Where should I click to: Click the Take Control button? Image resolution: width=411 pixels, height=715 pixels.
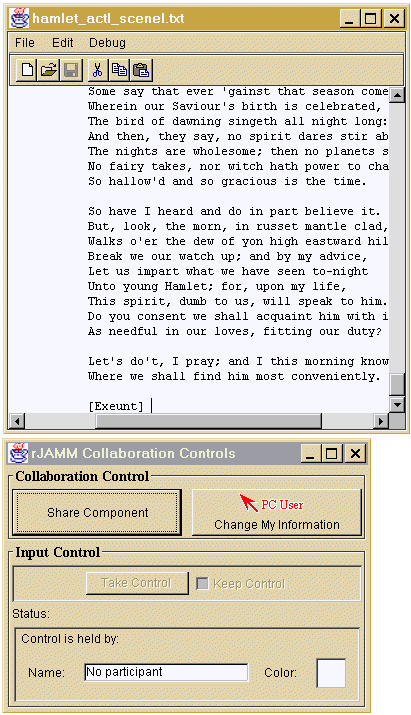pos(137,583)
